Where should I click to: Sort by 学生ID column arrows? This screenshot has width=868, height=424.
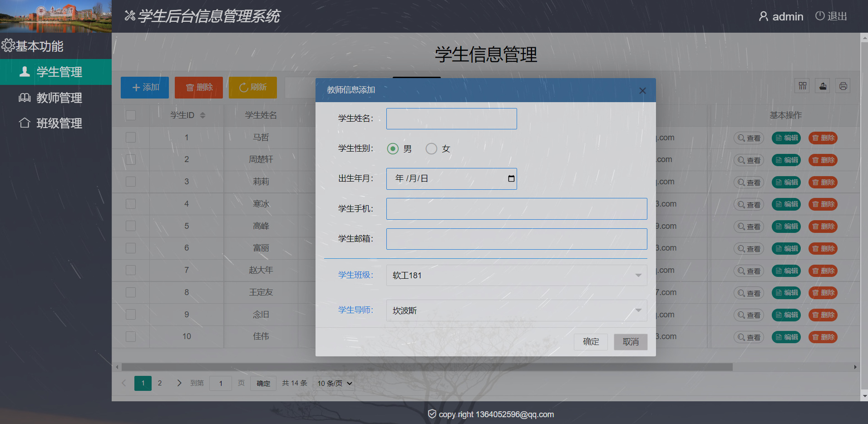(x=202, y=115)
